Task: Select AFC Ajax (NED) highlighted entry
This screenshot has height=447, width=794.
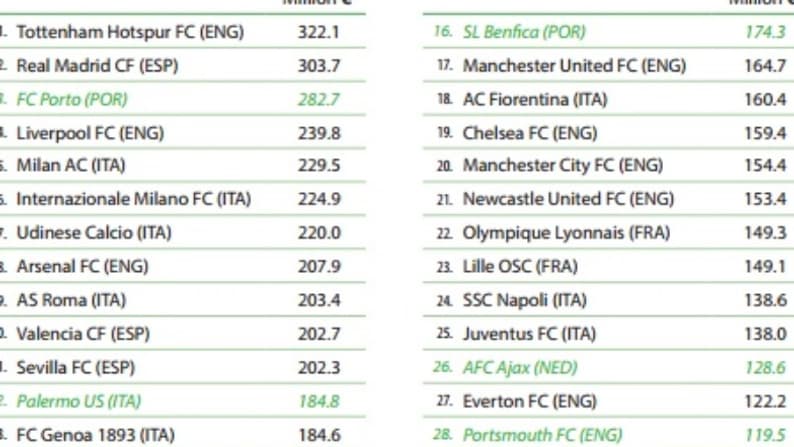Action: coord(520,368)
